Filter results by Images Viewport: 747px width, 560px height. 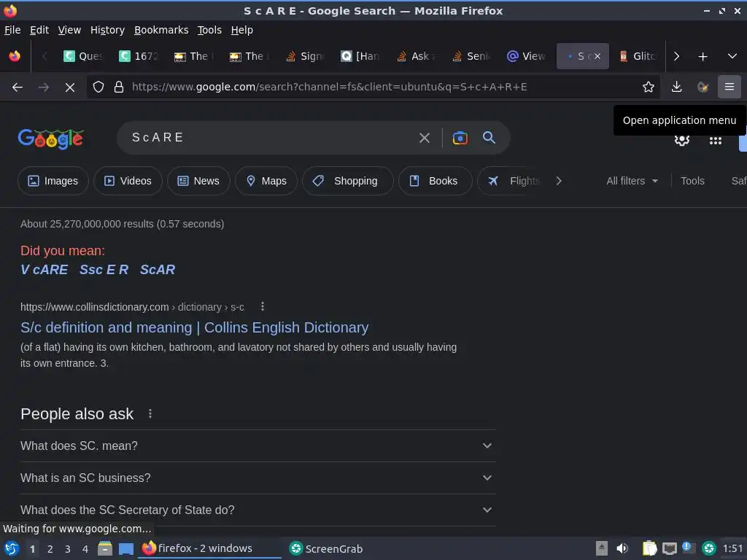[53, 181]
